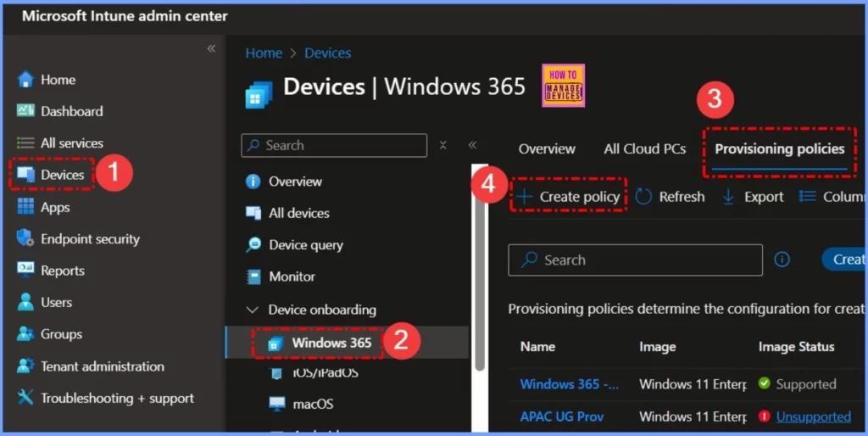
Task: Click the Unsupported image status link
Action: (813, 416)
